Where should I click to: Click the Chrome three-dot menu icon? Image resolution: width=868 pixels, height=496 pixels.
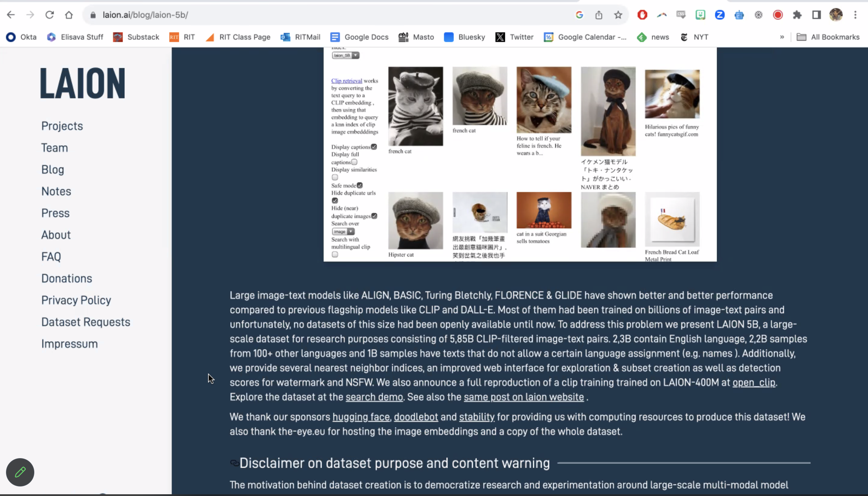[855, 15]
